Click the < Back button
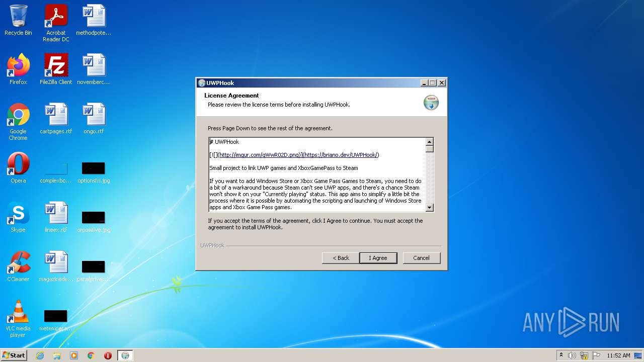The image size is (644, 362). pyautogui.click(x=341, y=258)
